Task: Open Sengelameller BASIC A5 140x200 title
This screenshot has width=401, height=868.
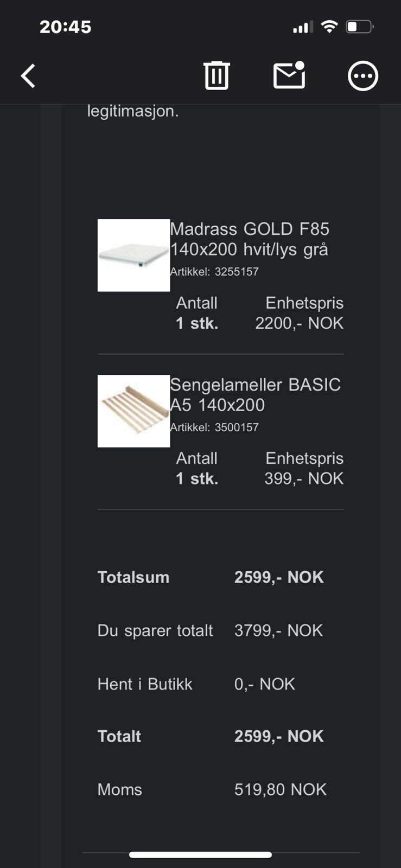Action: tap(256, 394)
